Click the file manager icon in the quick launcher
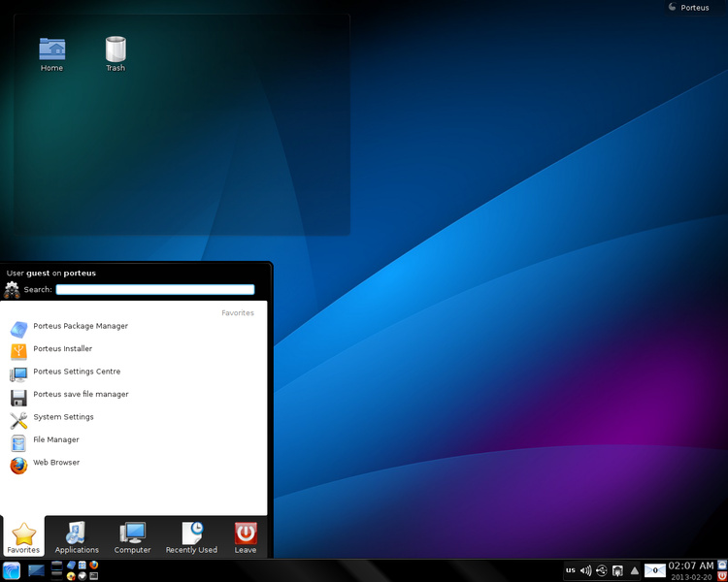 pos(83,565)
